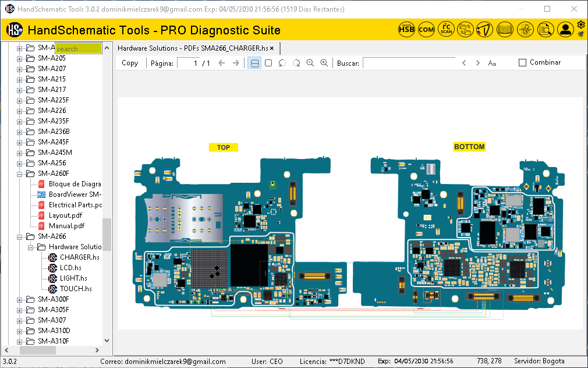Viewport: 588px width, 368px height.
Task: Collapse the SM-A266 folder
Action: (x=19, y=237)
